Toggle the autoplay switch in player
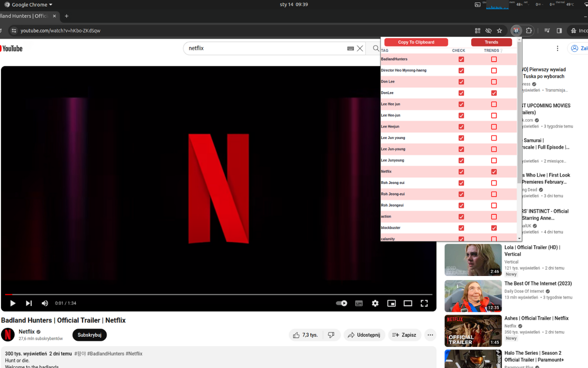This screenshot has width=588, height=368. pos(341,303)
